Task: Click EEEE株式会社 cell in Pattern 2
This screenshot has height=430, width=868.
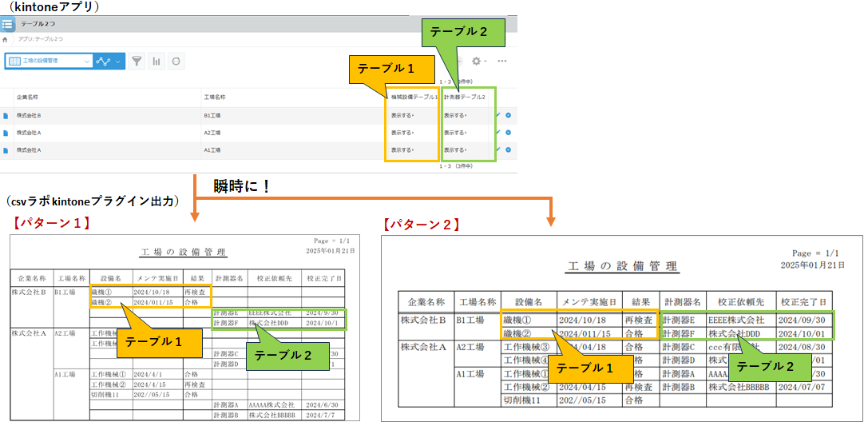Action: [x=737, y=320]
